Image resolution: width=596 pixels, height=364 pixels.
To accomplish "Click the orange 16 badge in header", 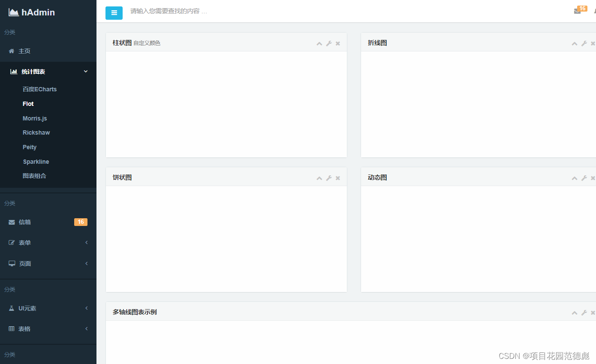I will [582, 9].
